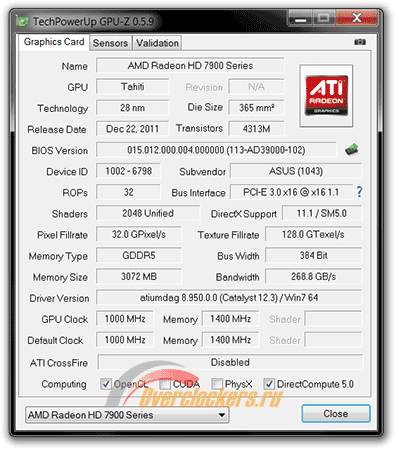Open the AMD Radeon HD 7900 Series dropdown

point(127,415)
